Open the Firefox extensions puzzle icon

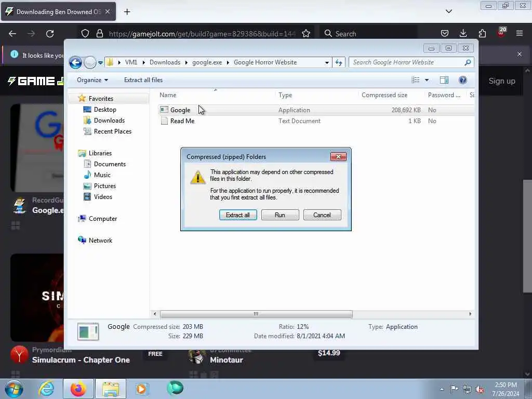click(x=482, y=34)
